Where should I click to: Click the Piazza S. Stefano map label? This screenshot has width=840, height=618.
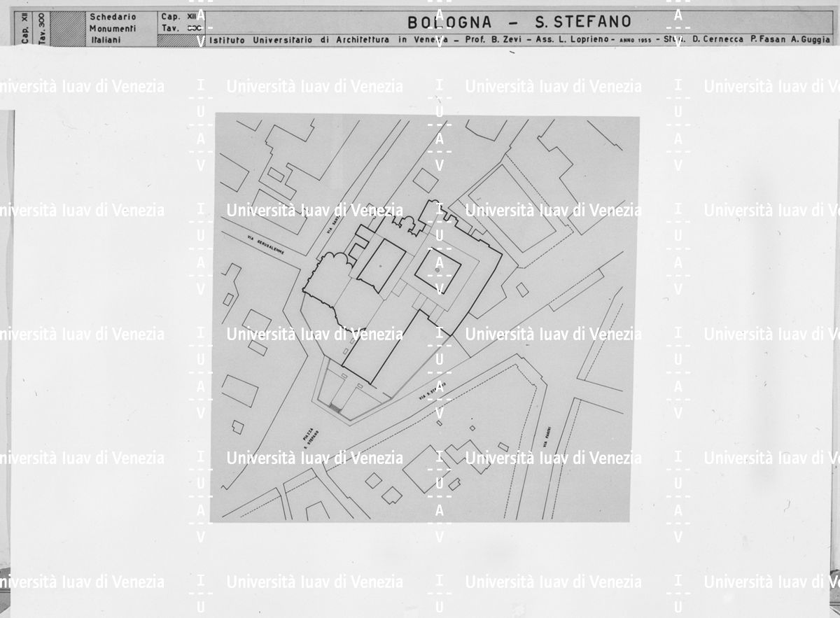tap(311, 438)
